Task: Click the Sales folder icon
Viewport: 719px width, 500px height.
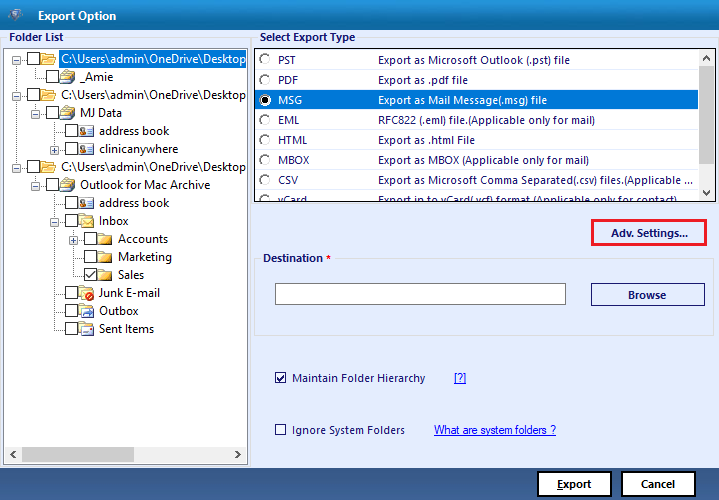Action: pos(105,275)
